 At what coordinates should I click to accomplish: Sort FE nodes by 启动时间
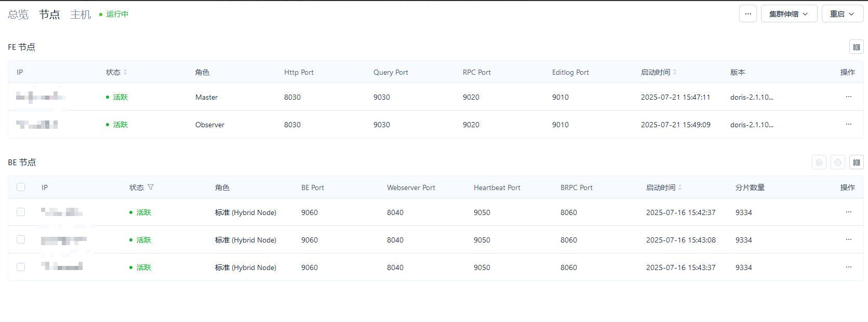tap(674, 72)
